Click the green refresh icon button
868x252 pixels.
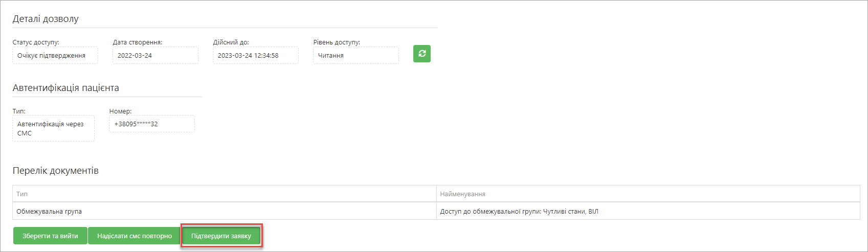pos(422,54)
